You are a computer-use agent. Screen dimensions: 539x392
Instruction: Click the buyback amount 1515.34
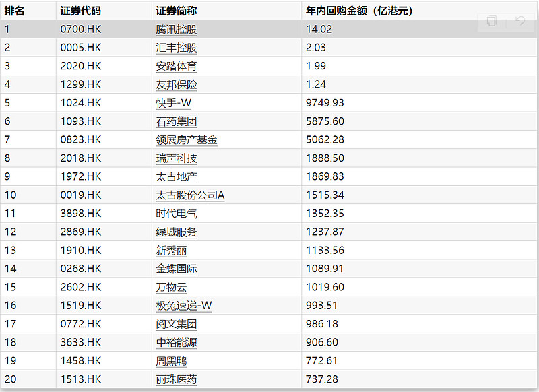click(x=325, y=195)
